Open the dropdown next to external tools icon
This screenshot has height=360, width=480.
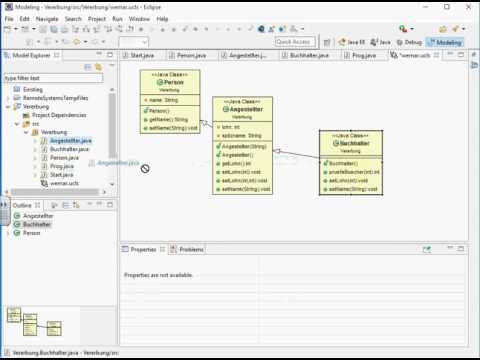[x=412, y=29]
